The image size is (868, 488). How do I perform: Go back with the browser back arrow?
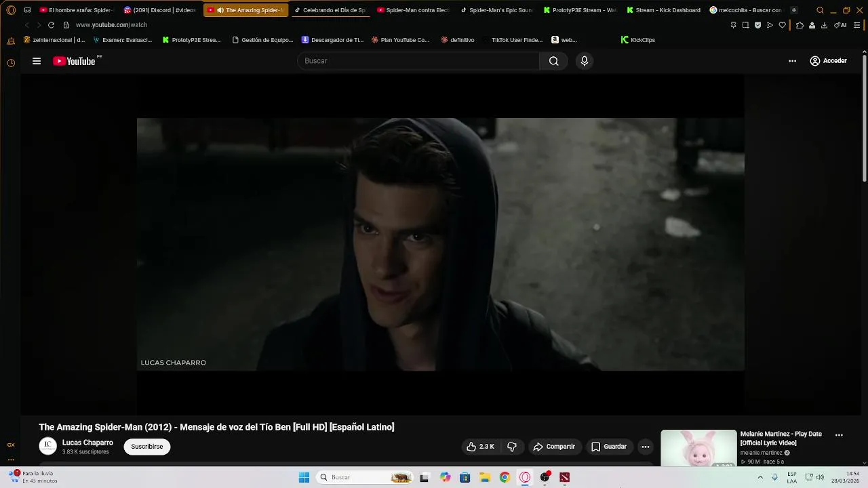[27, 25]
